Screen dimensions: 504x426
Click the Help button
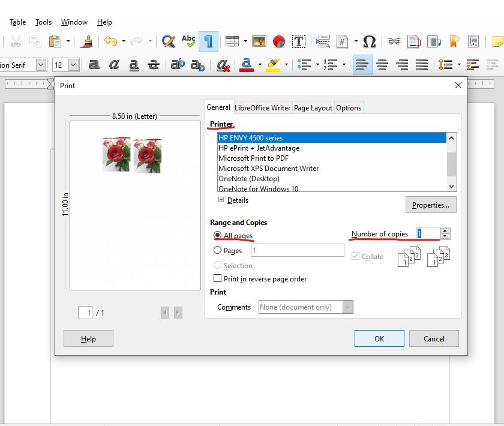(x=88, y=338)
